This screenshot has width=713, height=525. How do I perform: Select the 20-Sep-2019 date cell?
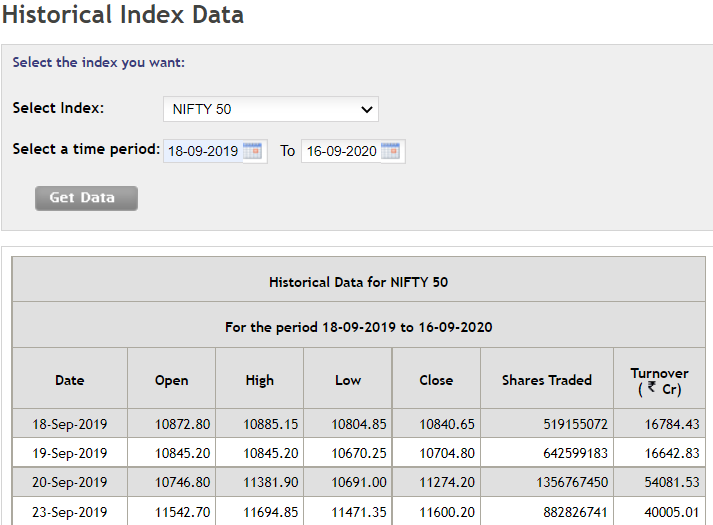click(x=70, y=482)
